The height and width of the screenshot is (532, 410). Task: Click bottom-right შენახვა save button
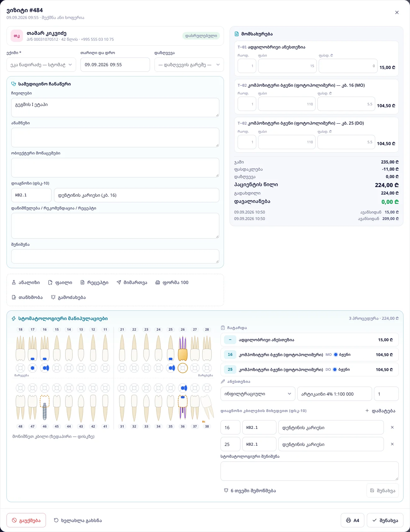click(385, 520)
